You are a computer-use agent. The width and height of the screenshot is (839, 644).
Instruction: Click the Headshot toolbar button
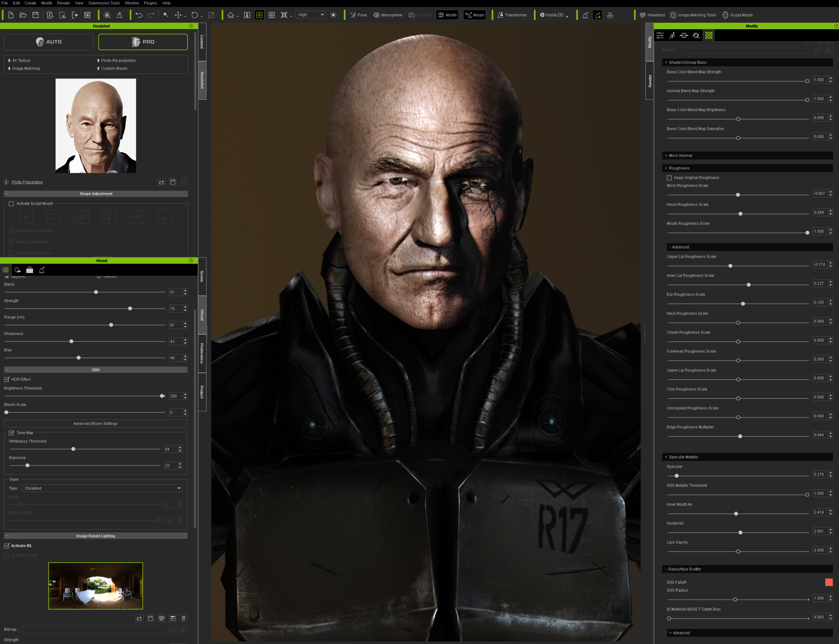(x=652, y=15)
